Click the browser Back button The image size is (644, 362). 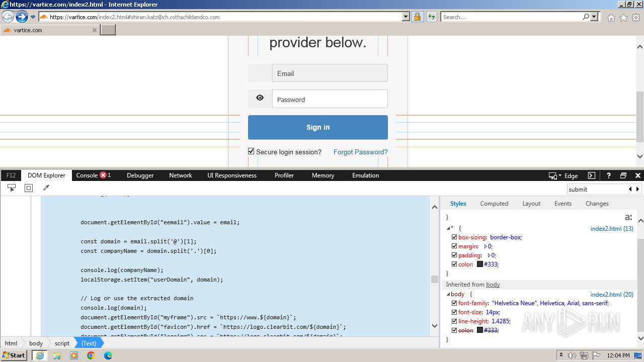8,17
